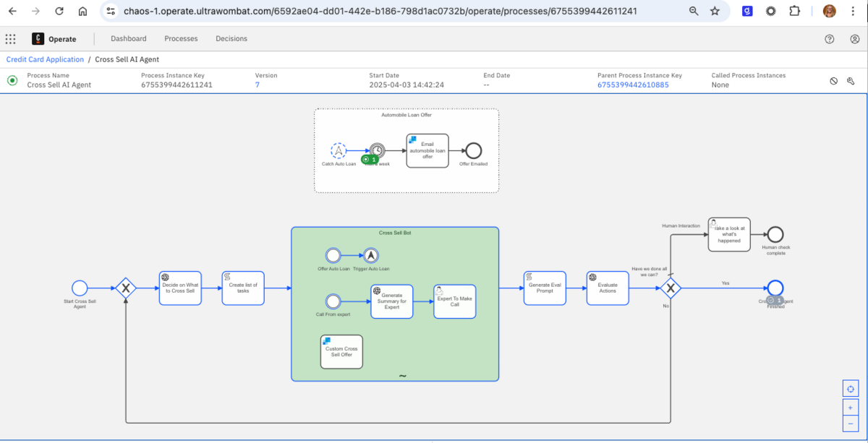The width and height of the screenshot is (868, 443).
Task: Click the Automobile Loan Offer subprocess title
Action: tap(407, 114)
